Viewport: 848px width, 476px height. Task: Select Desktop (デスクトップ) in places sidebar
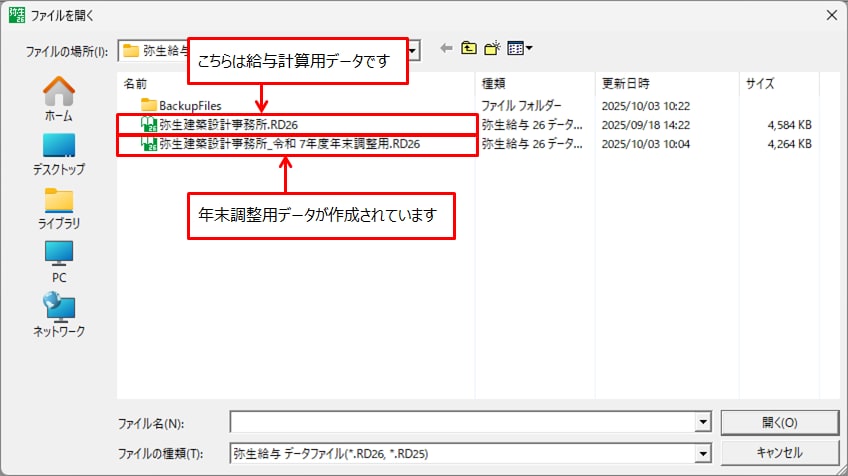(58, 154)
